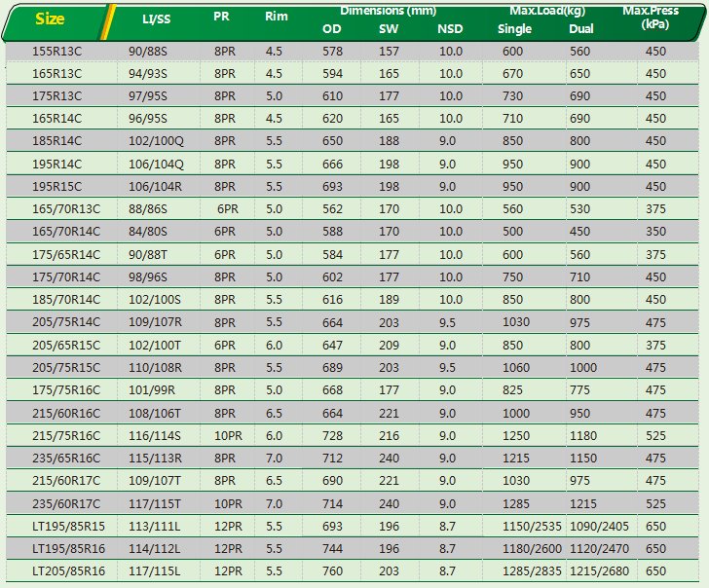Select the 205/65R15C size cell
Viewport: 709px width, 588px height.
(x=66, y=344)
